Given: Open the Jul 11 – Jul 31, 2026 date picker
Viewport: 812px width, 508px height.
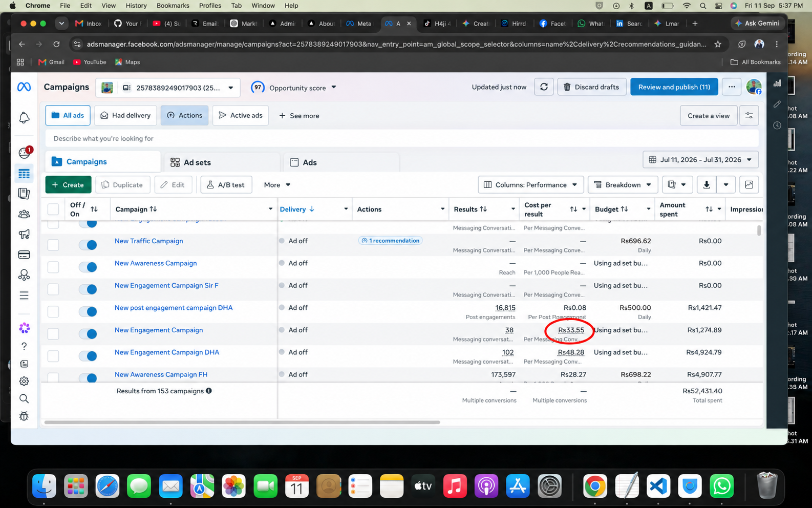Looking at the screenshot, I should (x=700, y=160).
